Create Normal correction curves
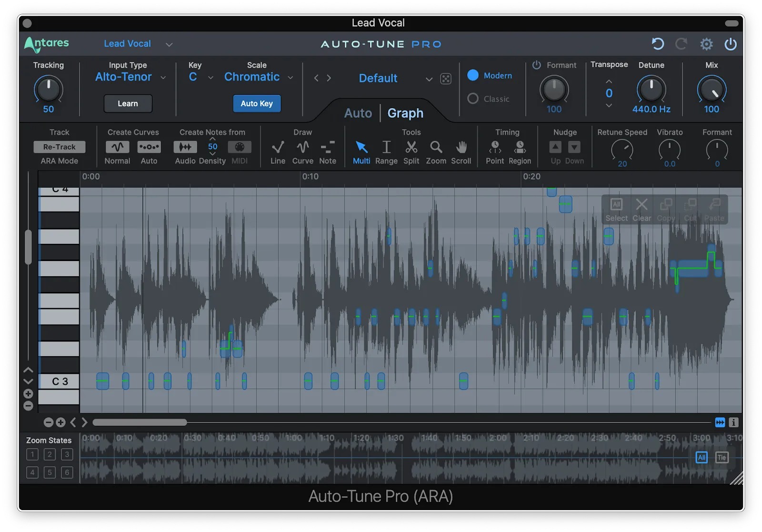 pos(117,147)
